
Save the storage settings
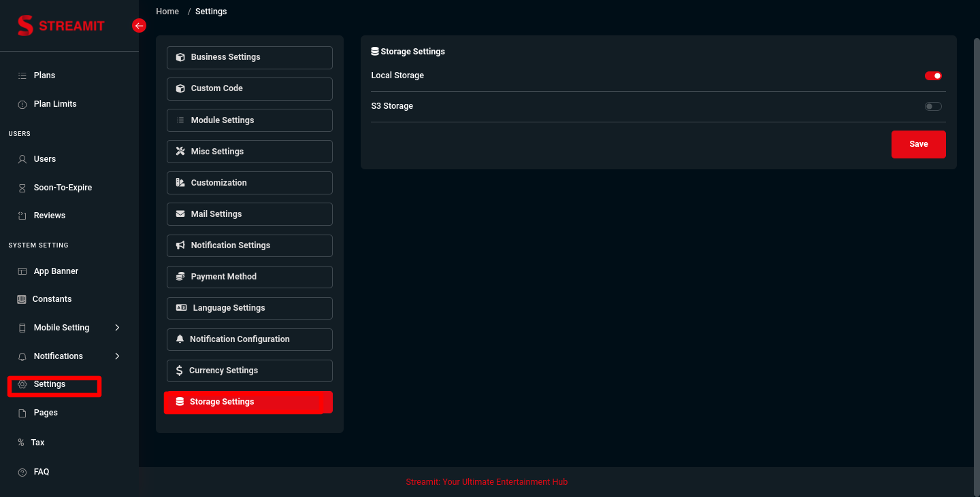[919, 144]
